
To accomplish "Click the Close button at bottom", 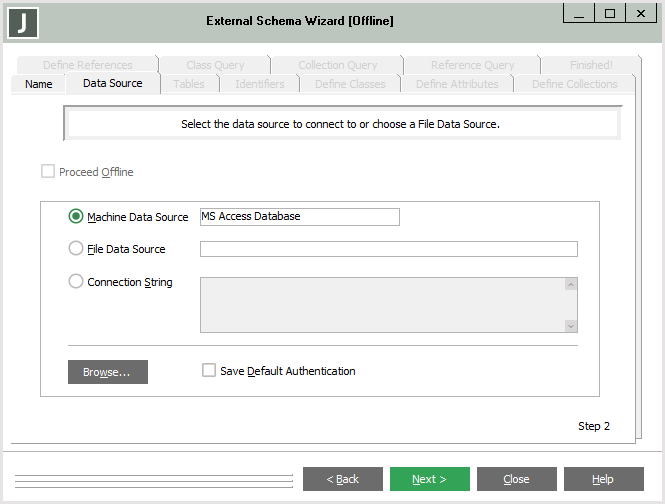I will 517,479.
